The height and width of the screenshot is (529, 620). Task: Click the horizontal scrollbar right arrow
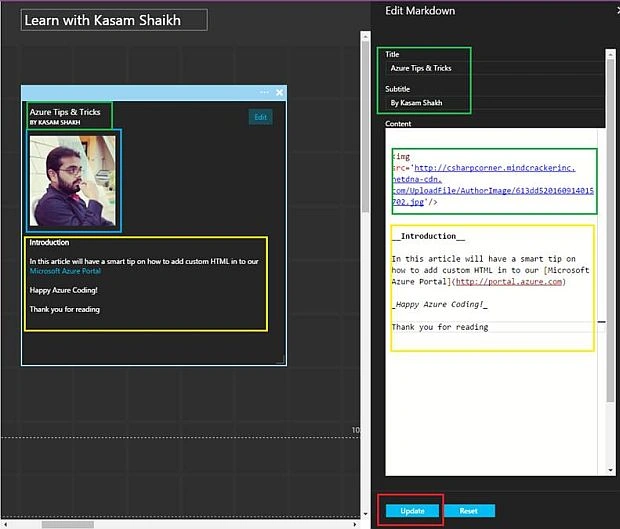355,524
